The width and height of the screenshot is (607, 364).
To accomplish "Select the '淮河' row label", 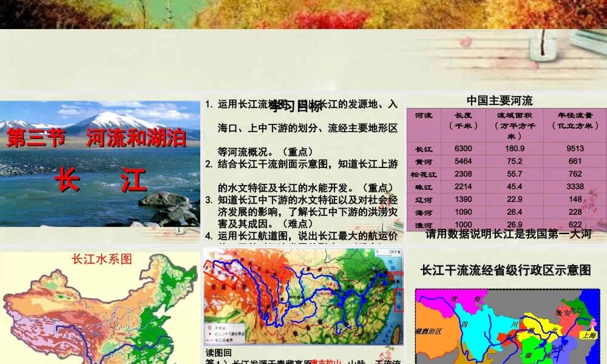I will point(424,225).
